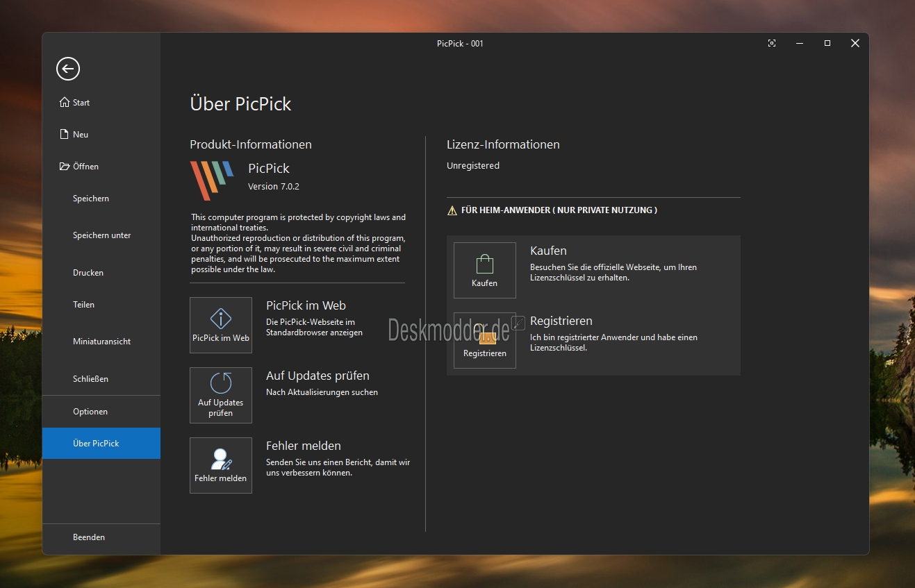Screen dimensions: 915x588
Task: Click the PicPick colorful stripes logo
Action: (x=212, y=180)
